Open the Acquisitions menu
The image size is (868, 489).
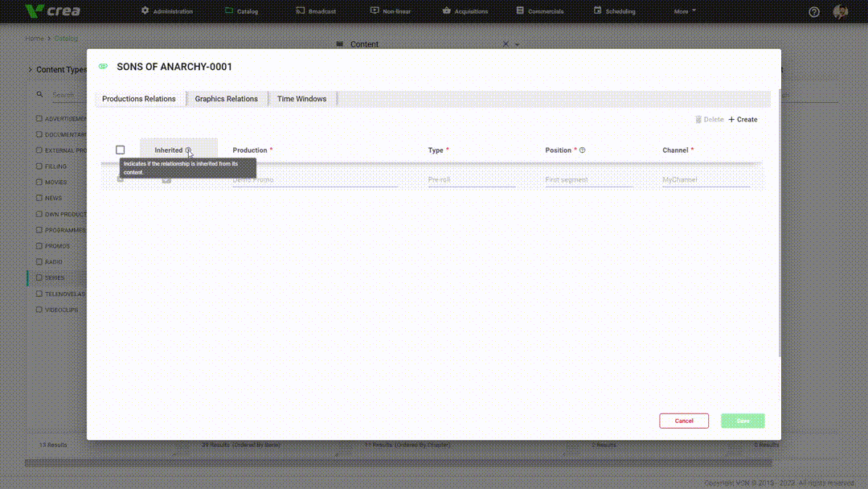[x=465, y=11]
